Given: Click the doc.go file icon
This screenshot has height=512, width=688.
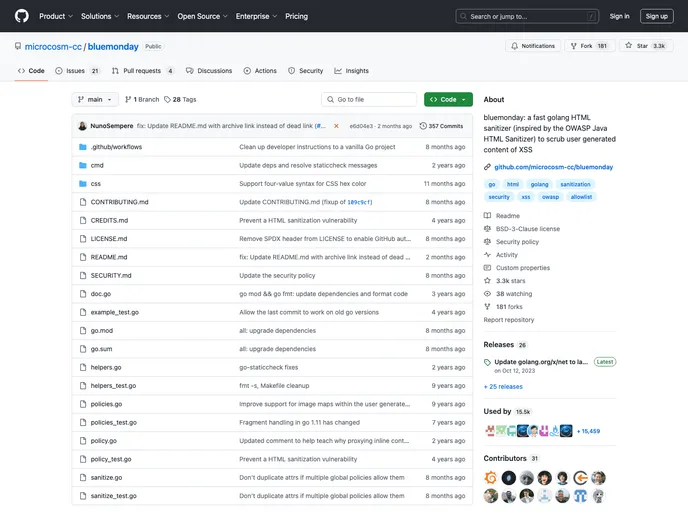Looking at the screenshot, I should [82, 294].
